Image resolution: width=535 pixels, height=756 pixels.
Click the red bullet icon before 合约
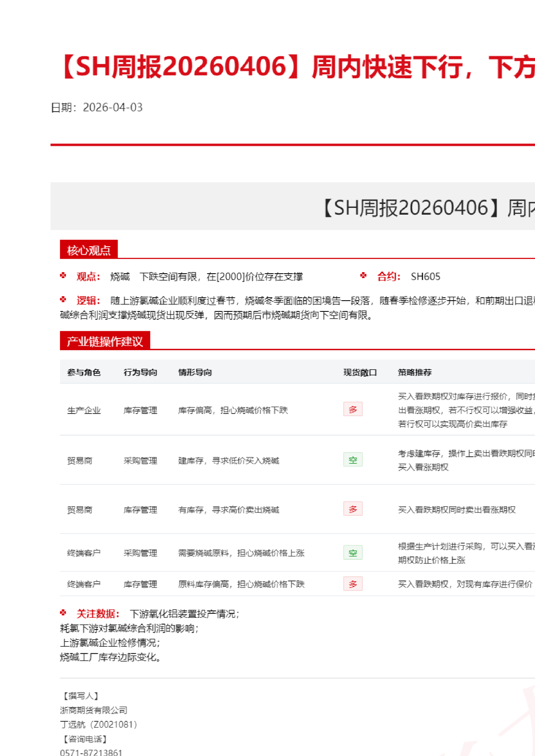pos(363,275)
